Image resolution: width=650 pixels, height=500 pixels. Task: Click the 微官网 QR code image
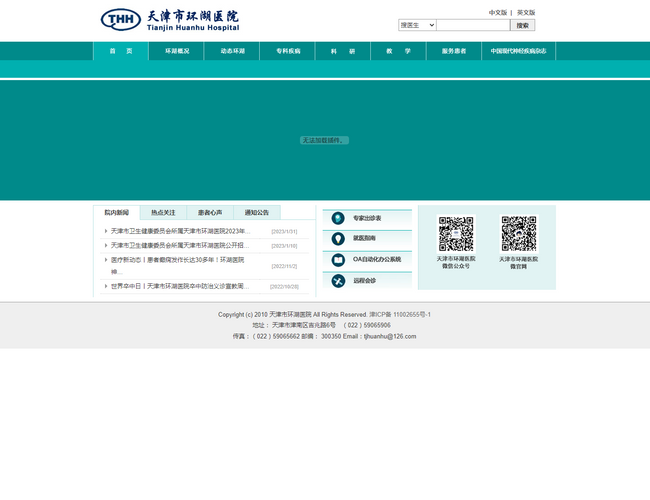[x=518, y=234]
